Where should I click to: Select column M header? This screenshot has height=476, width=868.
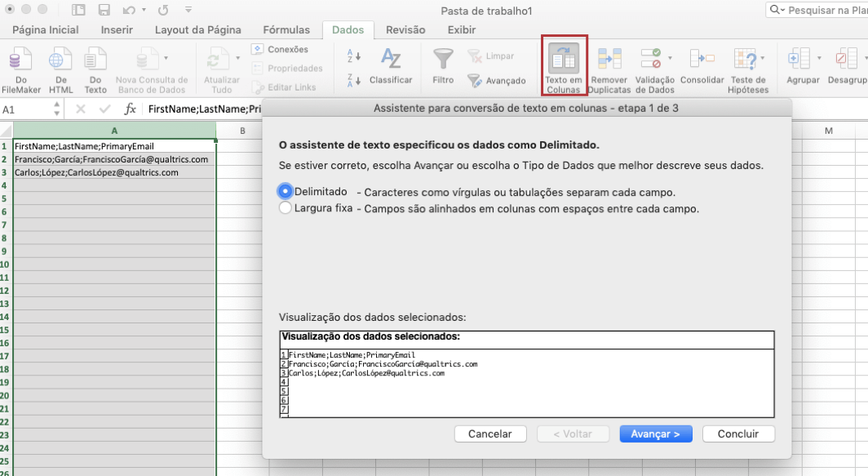pos(829,131)
